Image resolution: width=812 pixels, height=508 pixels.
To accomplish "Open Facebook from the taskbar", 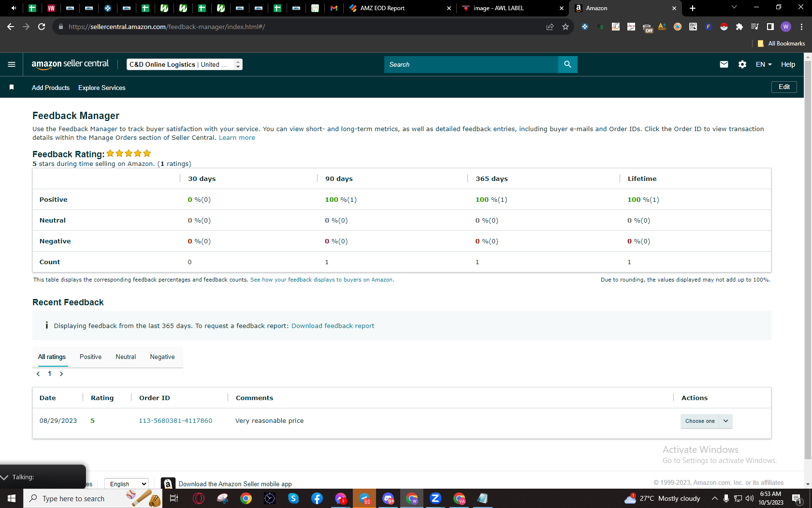I will tap(317, 498).
